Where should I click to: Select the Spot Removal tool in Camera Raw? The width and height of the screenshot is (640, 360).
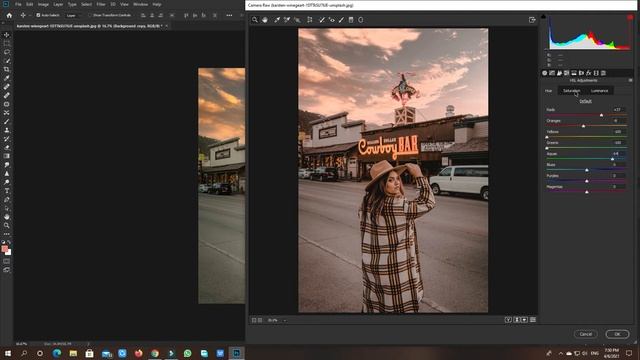click(322, 20)
